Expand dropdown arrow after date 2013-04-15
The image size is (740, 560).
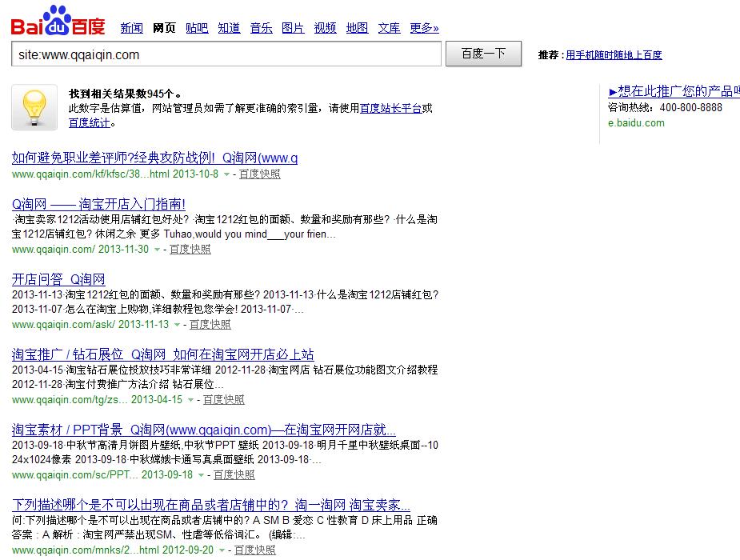click(190, 400)
